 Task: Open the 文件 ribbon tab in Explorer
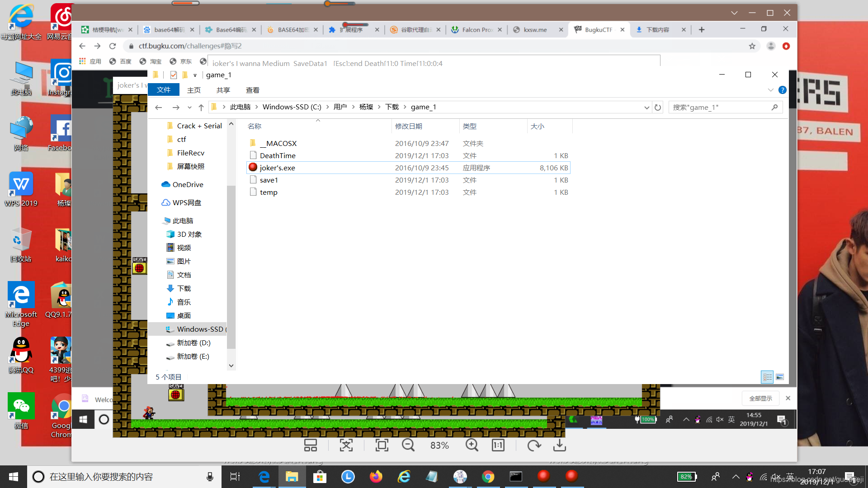164,90
